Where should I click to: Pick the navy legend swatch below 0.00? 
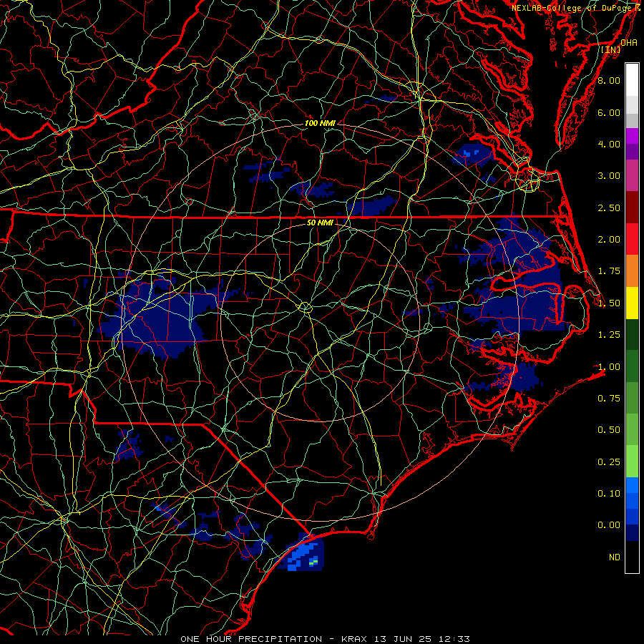coord(632,533)
